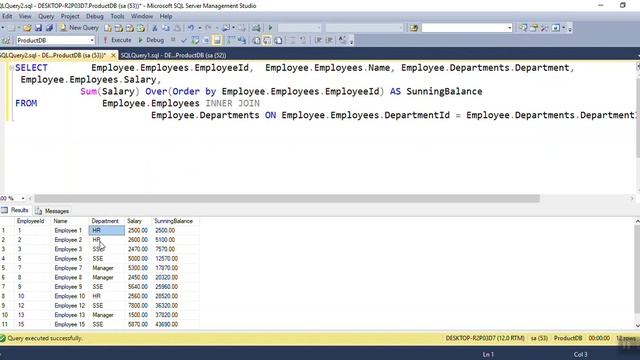The height and width of the screenshot is (360, 640).
Task: Click Specify Values for Template Parameters icon
Action: (x=342, y=40)
